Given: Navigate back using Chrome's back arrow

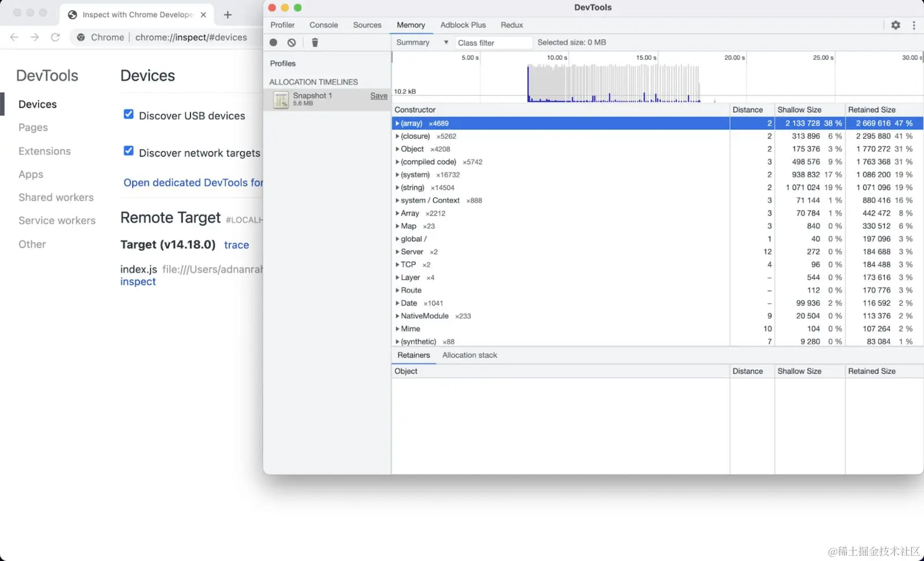Looking at the screenshot, I should tap(14, 37).
